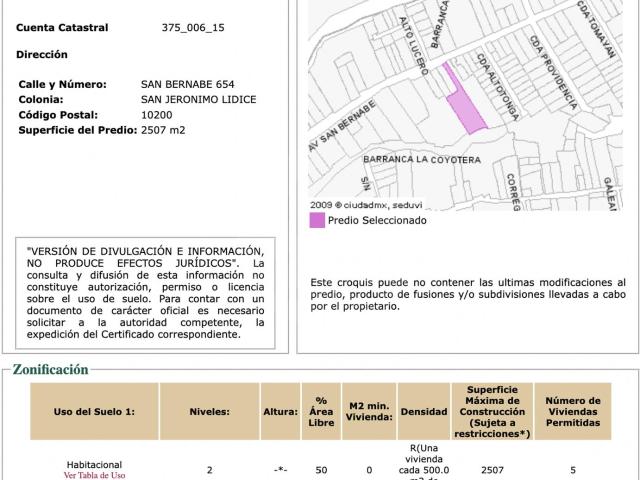Click the 'Código Postal:' label
Image resolution: width=640 pixels, height=480 pixels.
pyautogui.click(x=58, y=115)
